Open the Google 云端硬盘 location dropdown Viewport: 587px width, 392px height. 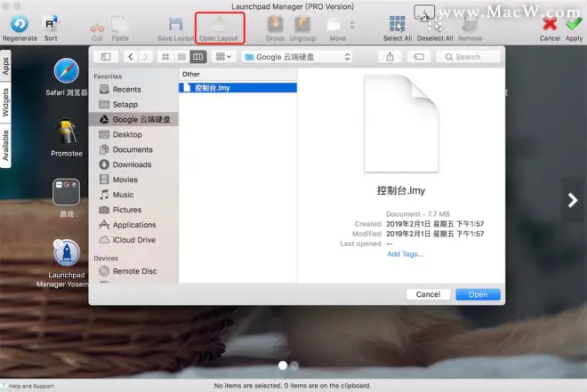coord(297,57)
